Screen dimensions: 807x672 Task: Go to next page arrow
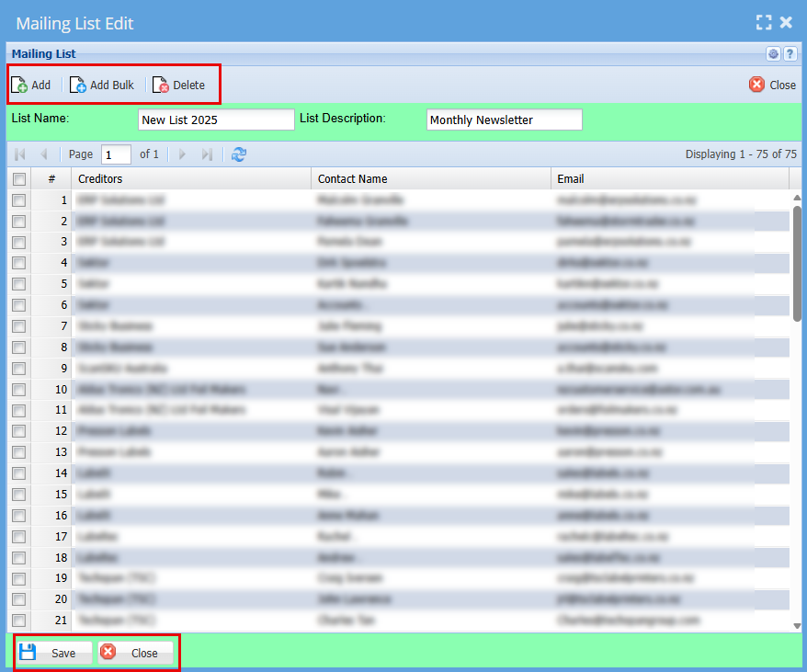[x=182, y=154]
